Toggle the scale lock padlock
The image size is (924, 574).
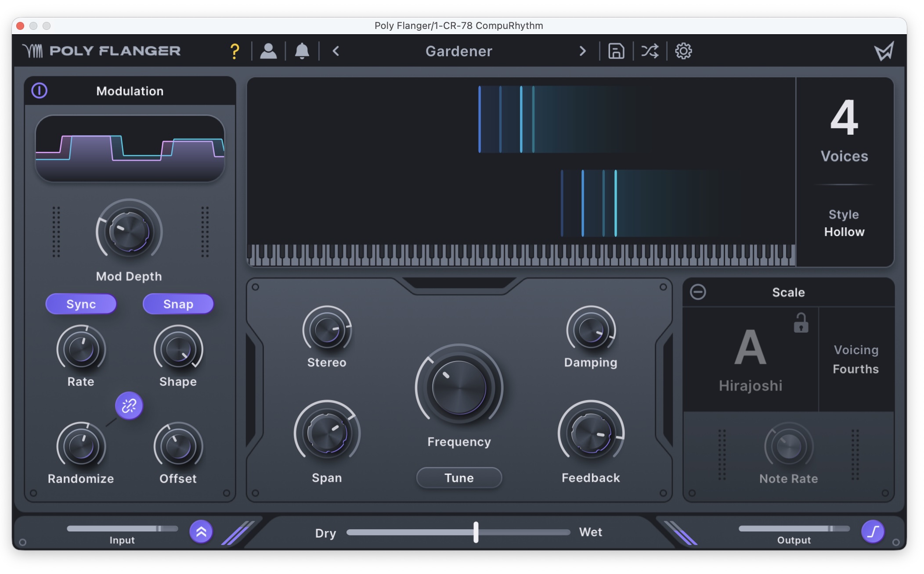(x=801, y=323)
